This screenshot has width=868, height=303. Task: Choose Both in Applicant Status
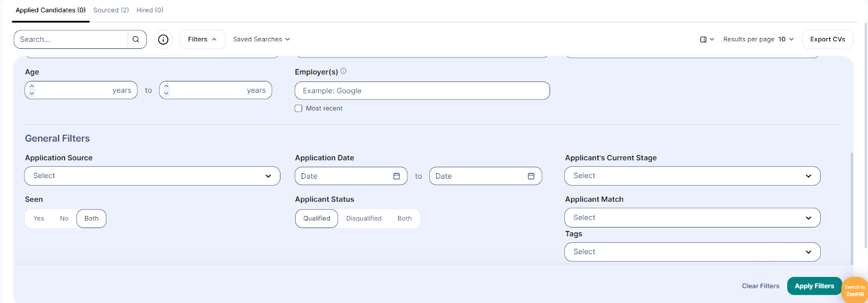(405, 218)
